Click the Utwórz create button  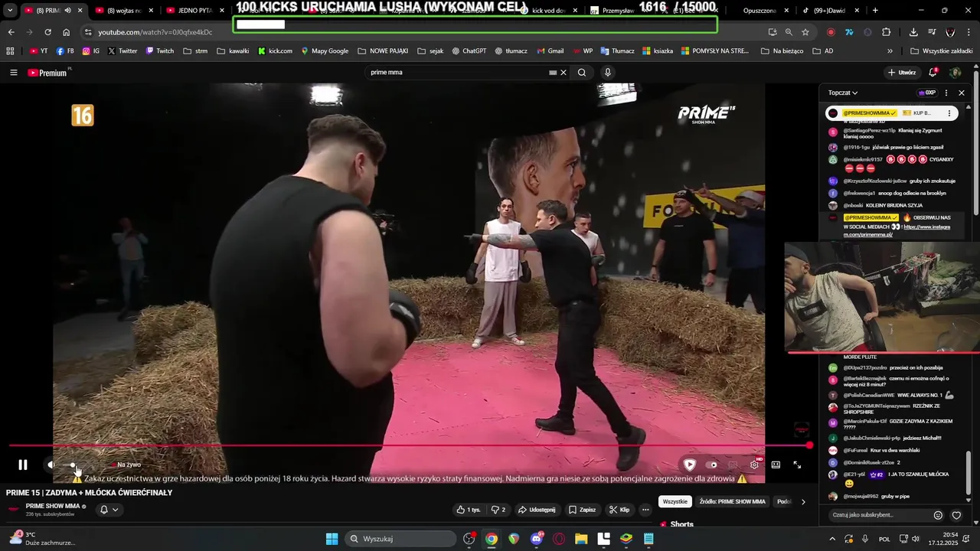click(902, 73)
